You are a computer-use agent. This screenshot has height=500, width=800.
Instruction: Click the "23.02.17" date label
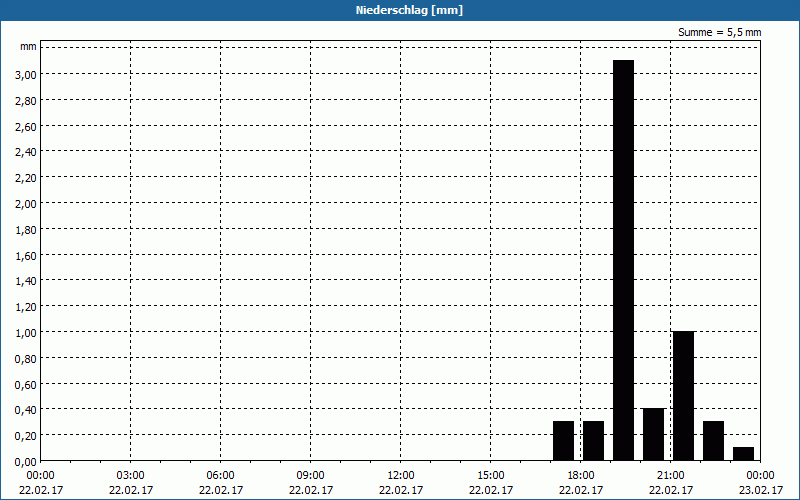tap(760, 490)
